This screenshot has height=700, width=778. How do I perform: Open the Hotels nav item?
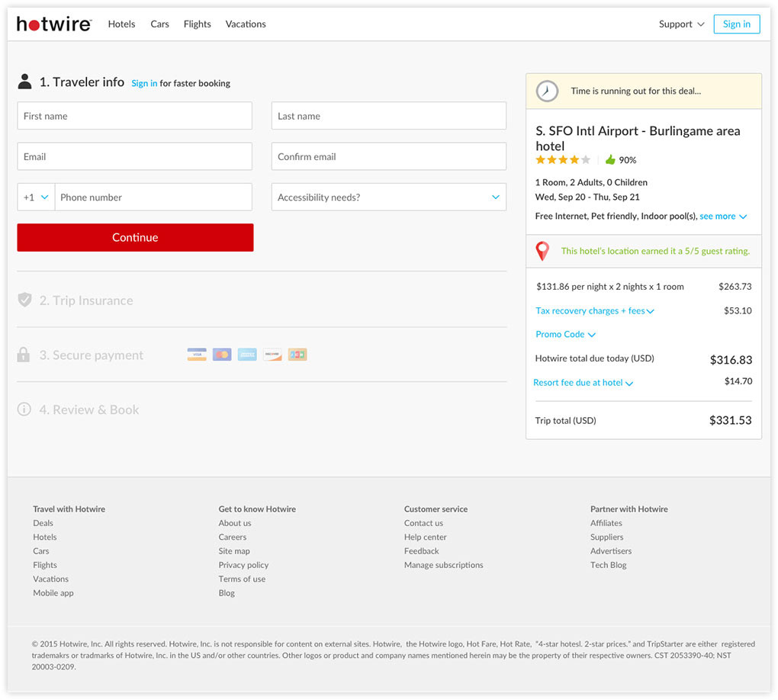click(x=121, y=24)
